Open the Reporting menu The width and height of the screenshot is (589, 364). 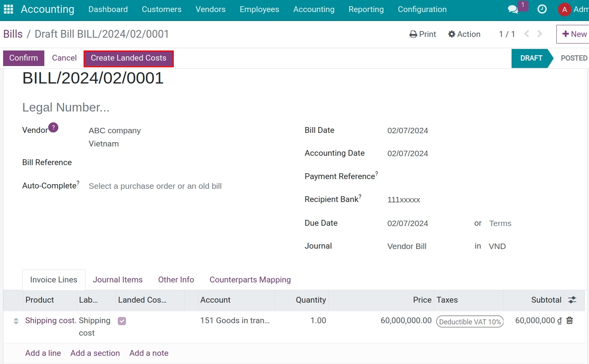366,9
